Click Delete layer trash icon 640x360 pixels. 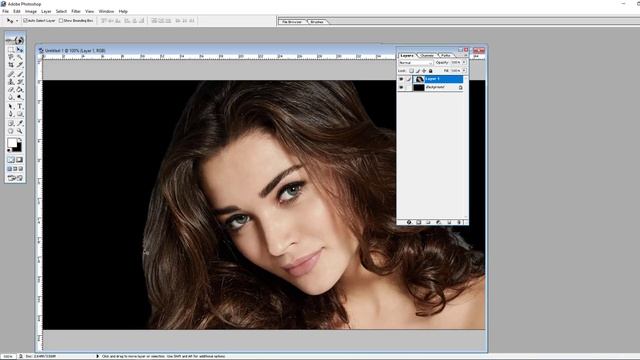tap(460, 222)
